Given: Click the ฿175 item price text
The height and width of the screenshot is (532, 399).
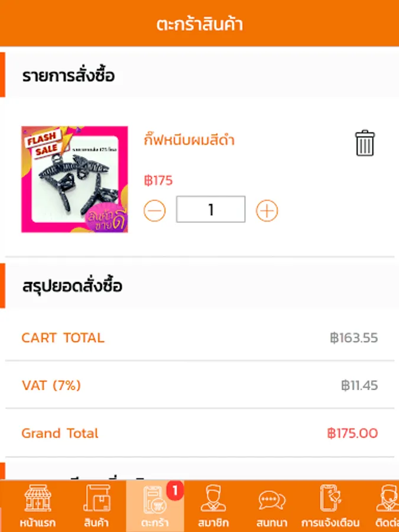Looking at the screenshot, I should pos(158,180).
